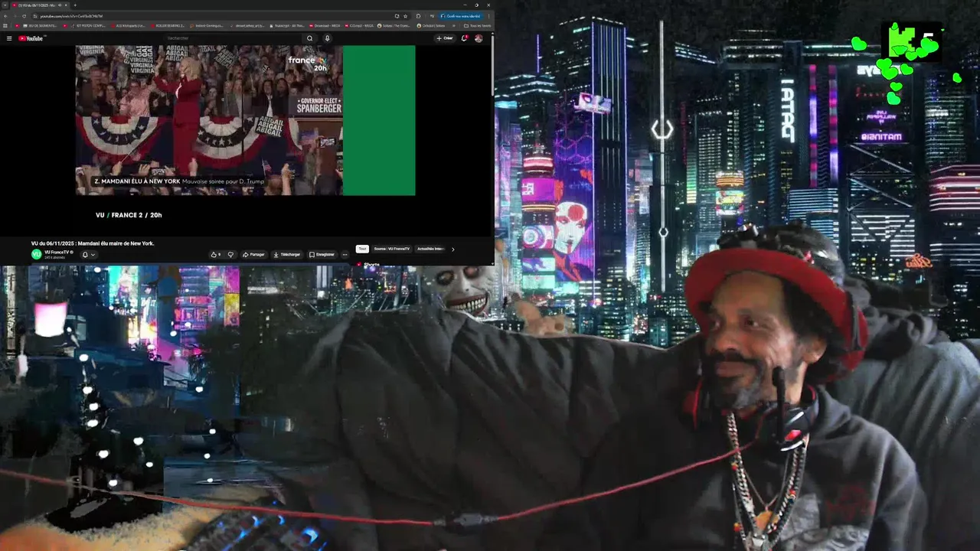Show more chips with the right arrow
The width and height of the screenshot is (980, 551).
(452, 249)
